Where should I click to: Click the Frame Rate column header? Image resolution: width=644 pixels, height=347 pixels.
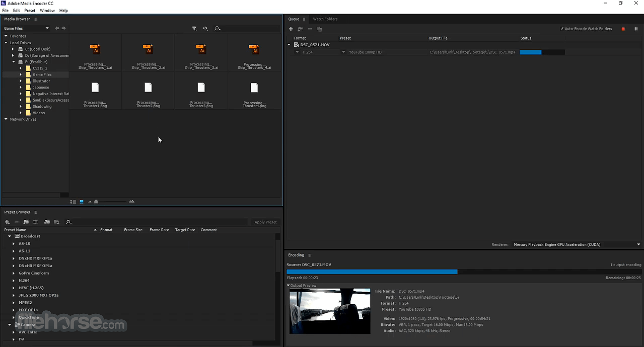point(159,230)
